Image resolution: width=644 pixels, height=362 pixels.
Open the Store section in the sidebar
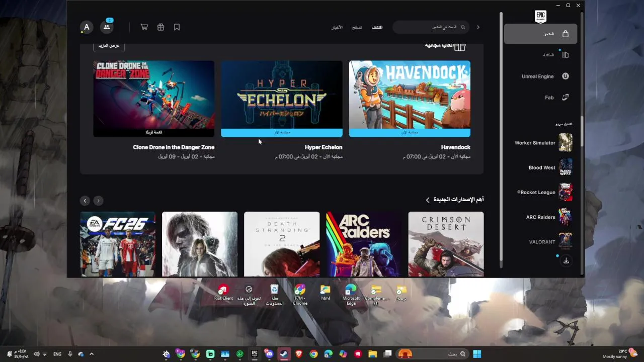pyautogui.click(x=540, y=34)
